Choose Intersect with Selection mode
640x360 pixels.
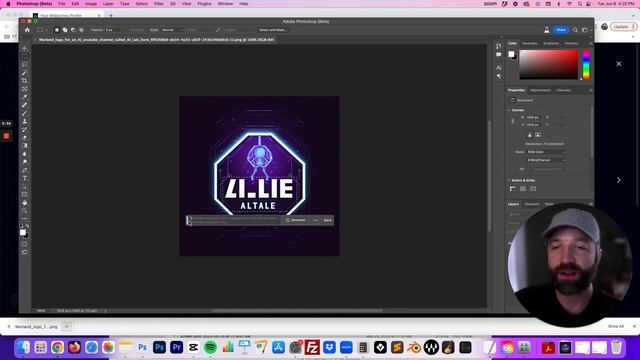point(81,30)
